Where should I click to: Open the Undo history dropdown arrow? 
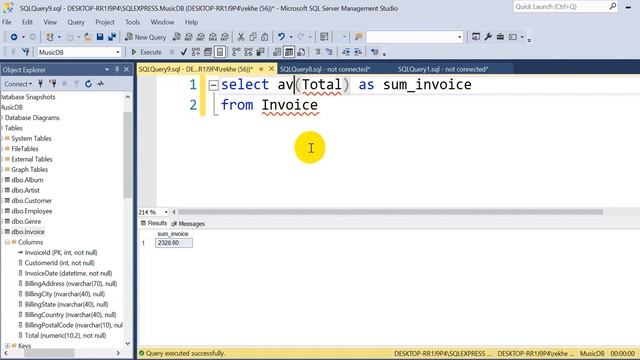coord(291,37)
